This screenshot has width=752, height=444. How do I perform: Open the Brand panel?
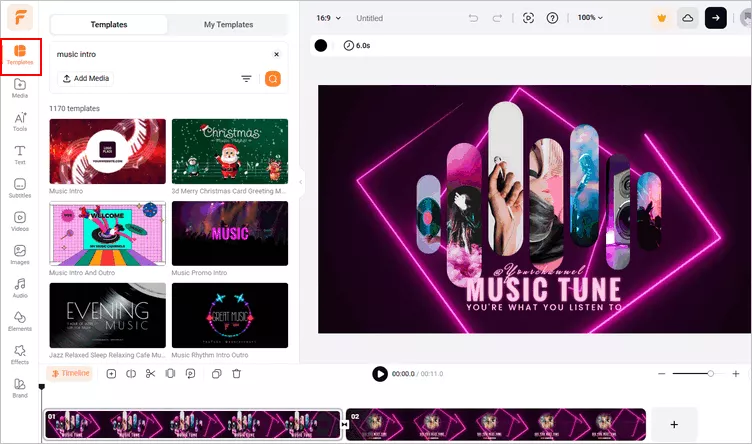pos(20,388)
